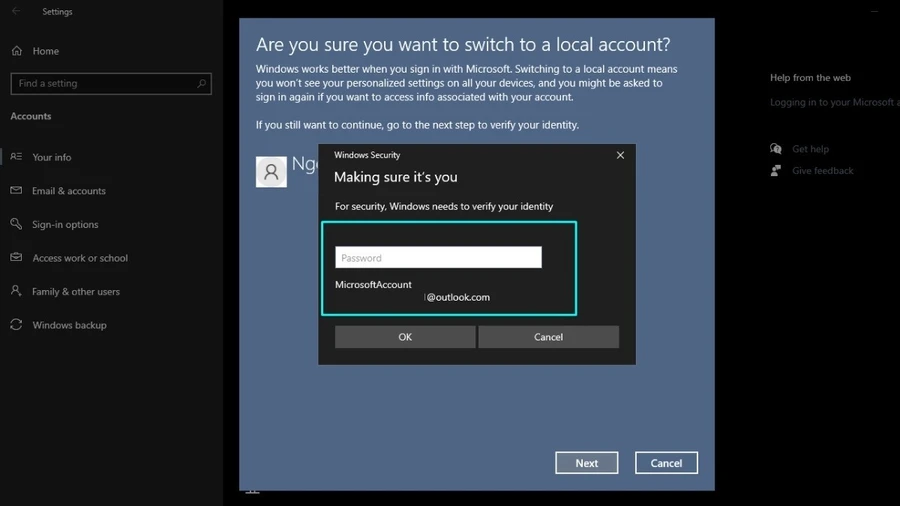Image resolution: width=900 pixels, height=506 pixels.
Task: Click the MicrosoftAccount label text
Action: pyautogui.click(x=373, y=285)
